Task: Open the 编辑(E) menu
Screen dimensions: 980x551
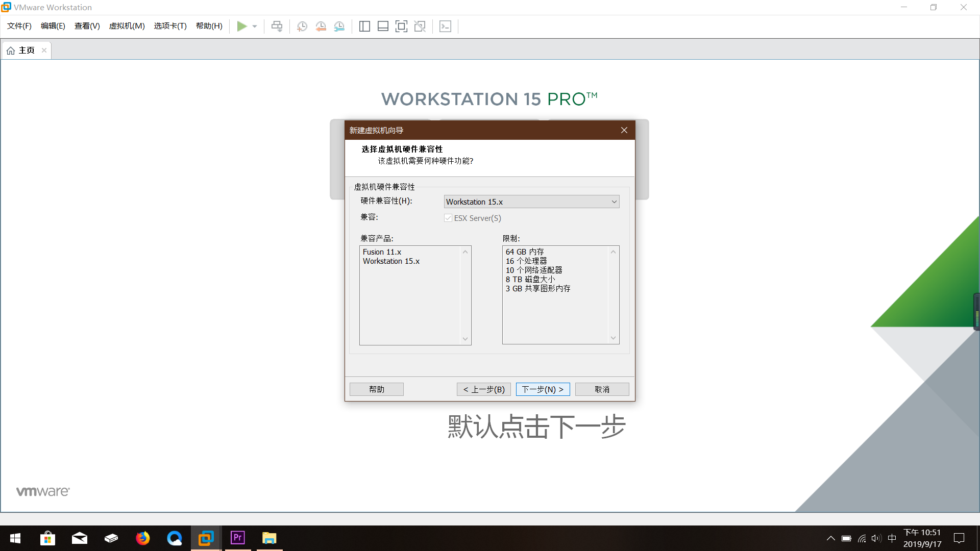Action: click(x=53, y=26)
